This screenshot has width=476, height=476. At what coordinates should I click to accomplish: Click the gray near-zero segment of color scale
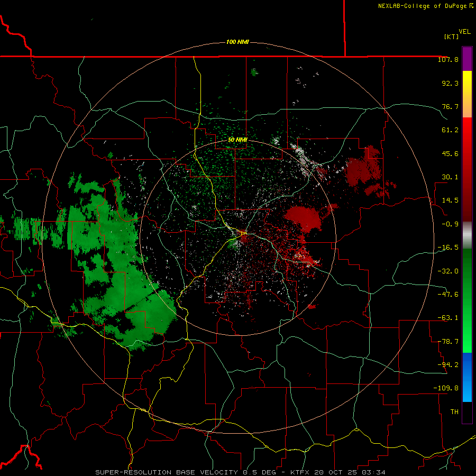467,235
